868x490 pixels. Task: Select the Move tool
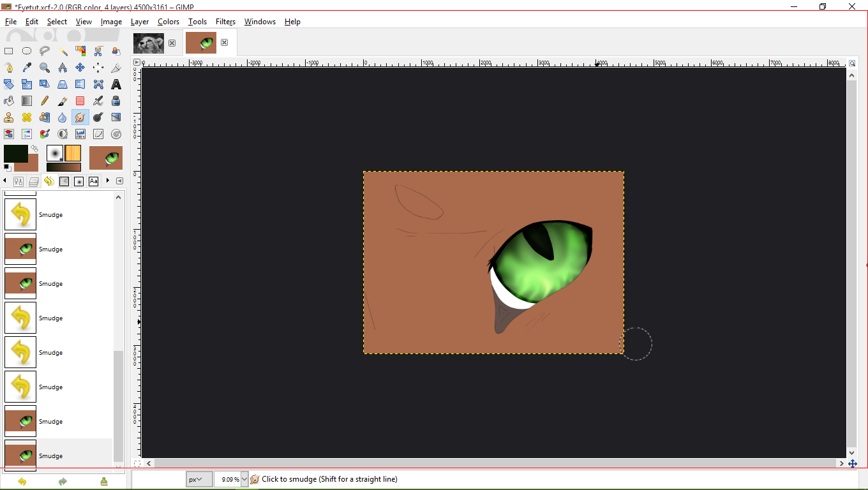pyautogui.click(x=80, y=68)
